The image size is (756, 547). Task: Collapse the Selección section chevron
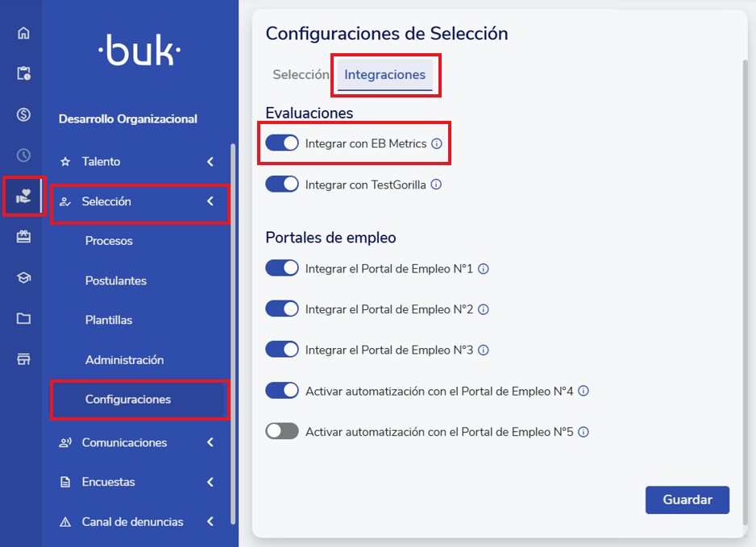[x=210, y=201]
